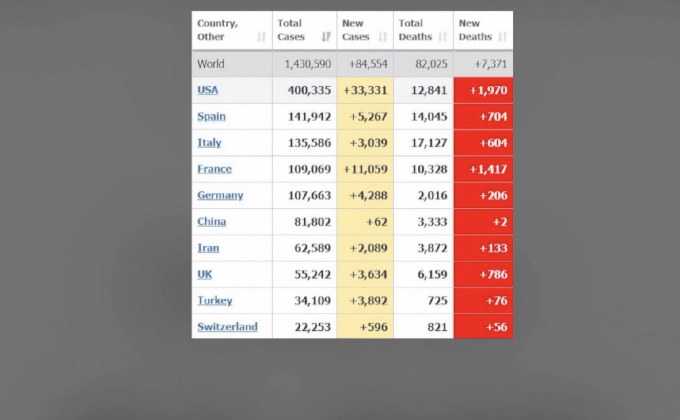Select the World total cases cell
Screen dimensions: 680x420
point(304,64)
